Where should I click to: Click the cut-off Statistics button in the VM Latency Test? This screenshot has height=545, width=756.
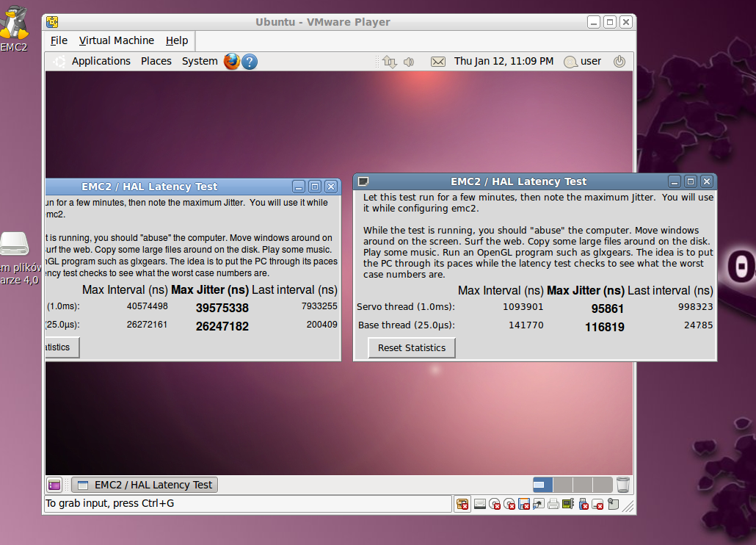(62, 347)
